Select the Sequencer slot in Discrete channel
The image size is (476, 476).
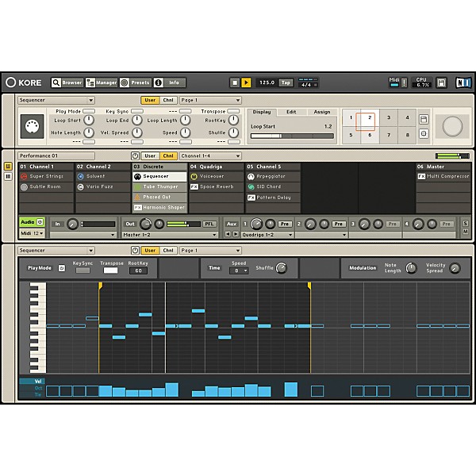[159, 176]
